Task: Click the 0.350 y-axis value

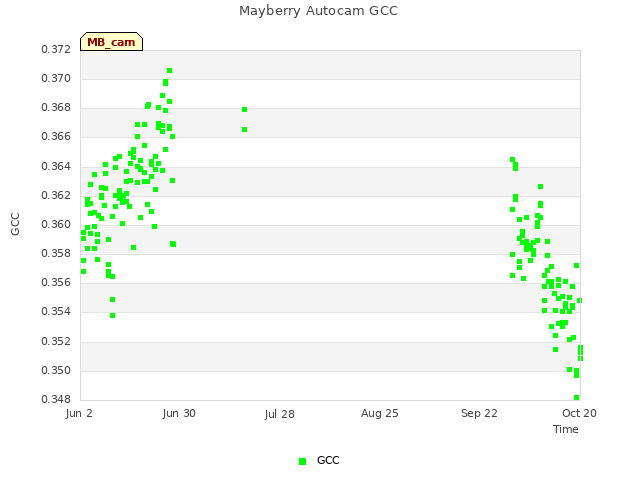Action: point(56,371)
